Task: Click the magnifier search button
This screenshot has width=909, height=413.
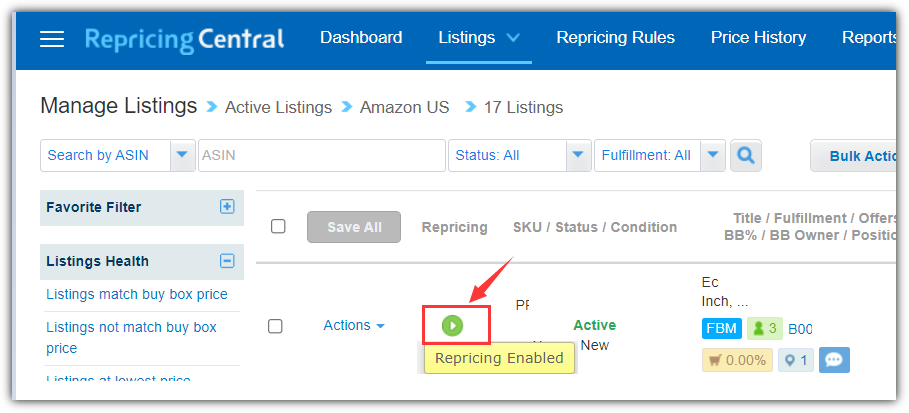Action: coord(746,155)
